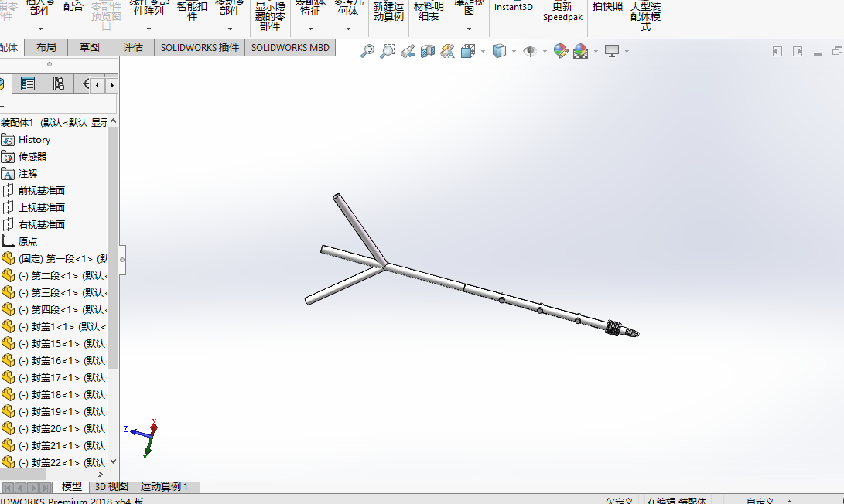Switch to the 评估 evaluate tab
This screenshot has width=844, height=504.
(133, 48)
